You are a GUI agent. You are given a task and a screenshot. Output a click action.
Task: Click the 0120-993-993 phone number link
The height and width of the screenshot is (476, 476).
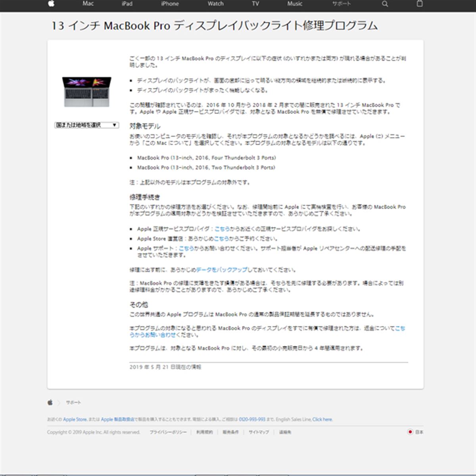(252, 420)
